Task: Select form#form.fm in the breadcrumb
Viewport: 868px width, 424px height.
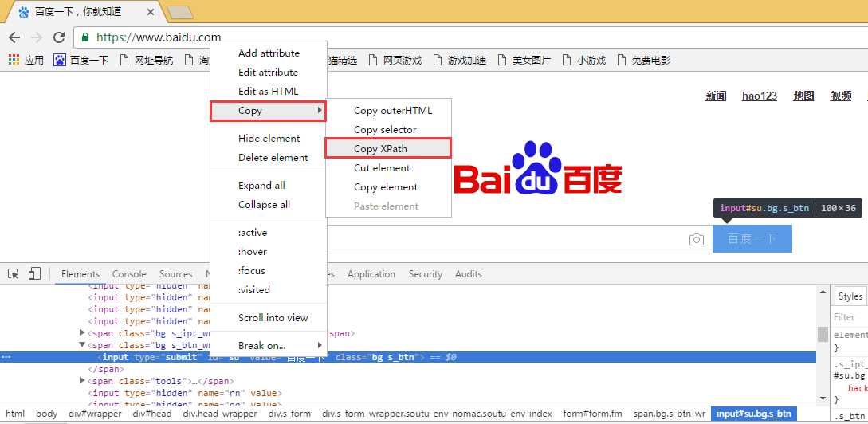Action: 593,414
